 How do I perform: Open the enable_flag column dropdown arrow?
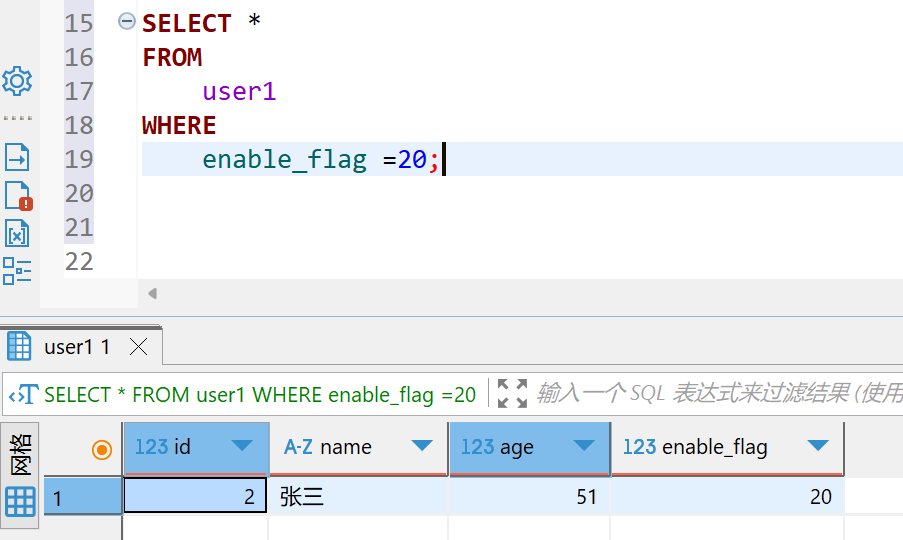[x=818, y=446]
